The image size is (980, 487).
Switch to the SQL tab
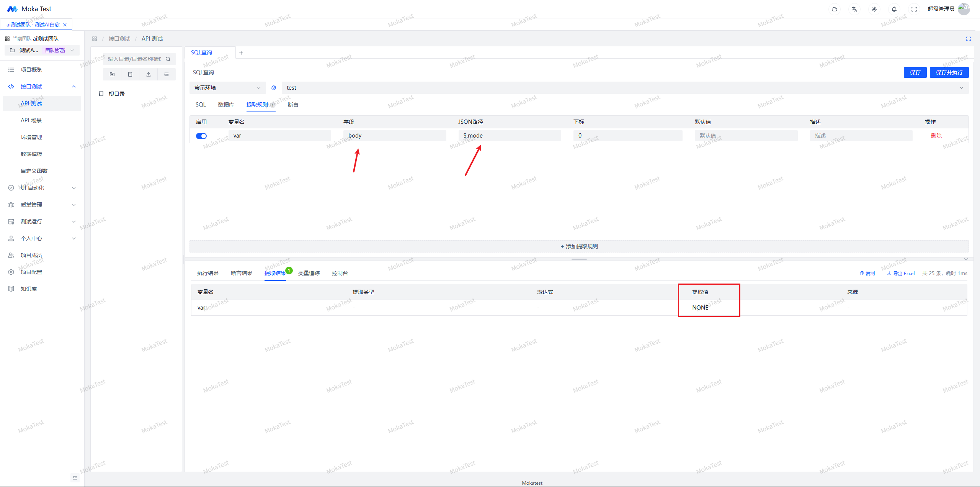(201, 105)
